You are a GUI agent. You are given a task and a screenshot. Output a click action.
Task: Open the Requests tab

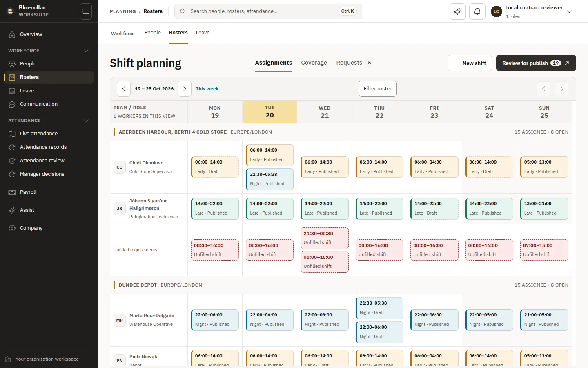click(x=354, y=63)
